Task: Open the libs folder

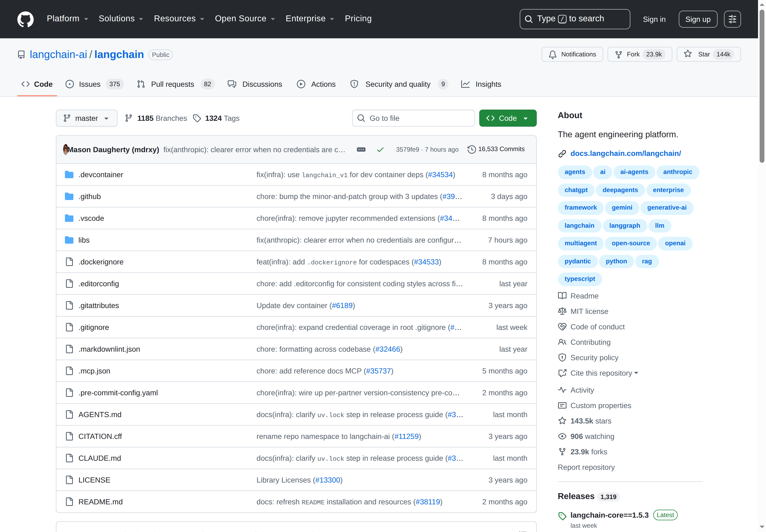Action: (x=84, y=240)
